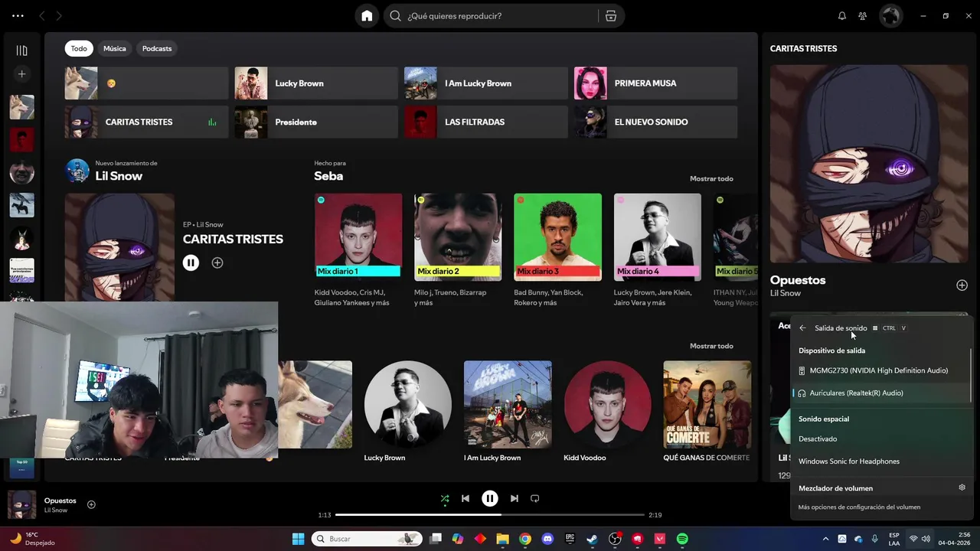Go to Spotify Home via house icon
This screenshot has height=551, width=980.
coord(367,16)
